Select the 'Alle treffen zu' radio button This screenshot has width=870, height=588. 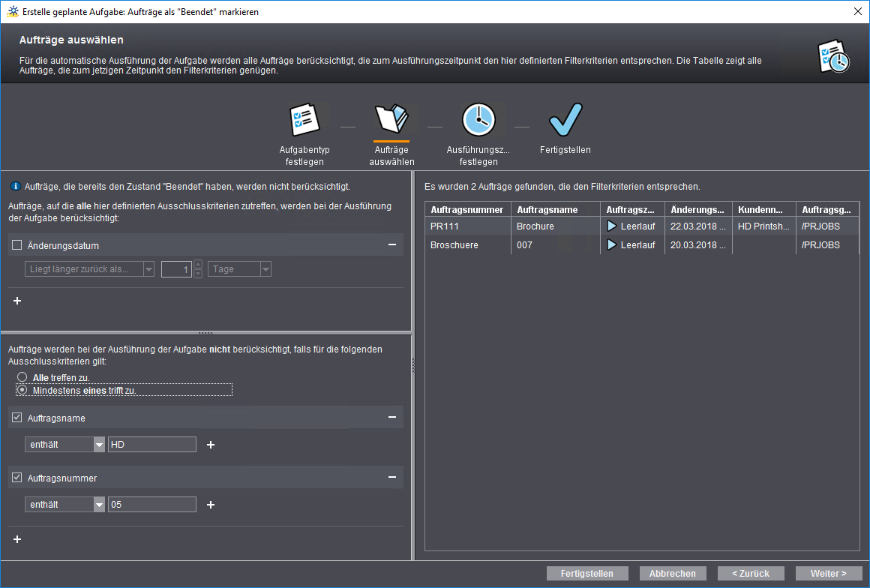[22, 377]
